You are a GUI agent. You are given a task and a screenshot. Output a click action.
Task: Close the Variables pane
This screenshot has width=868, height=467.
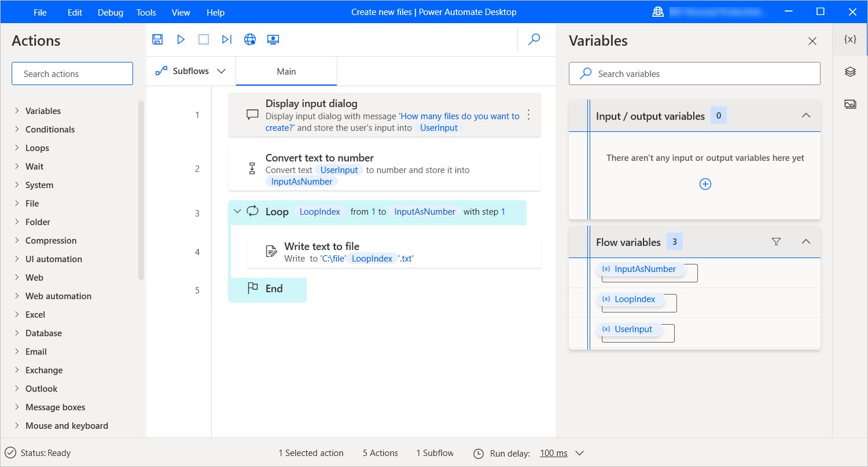pyautogui.click(x=812, y=41)
